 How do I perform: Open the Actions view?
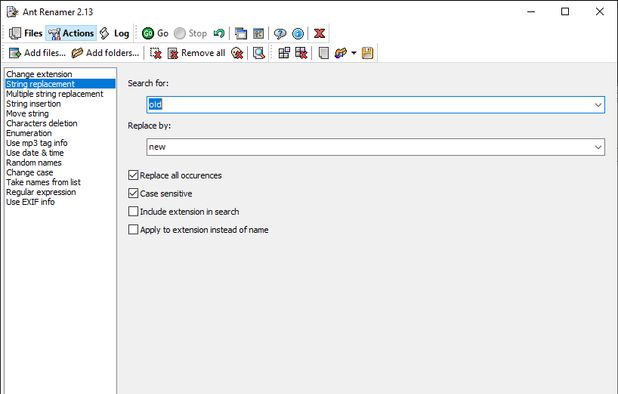(x=71, y=33)
